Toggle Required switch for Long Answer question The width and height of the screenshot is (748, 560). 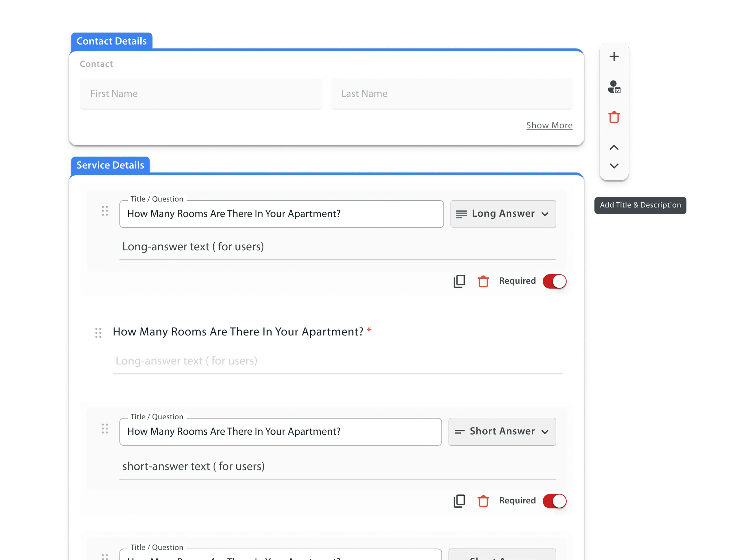pos(554,281)
